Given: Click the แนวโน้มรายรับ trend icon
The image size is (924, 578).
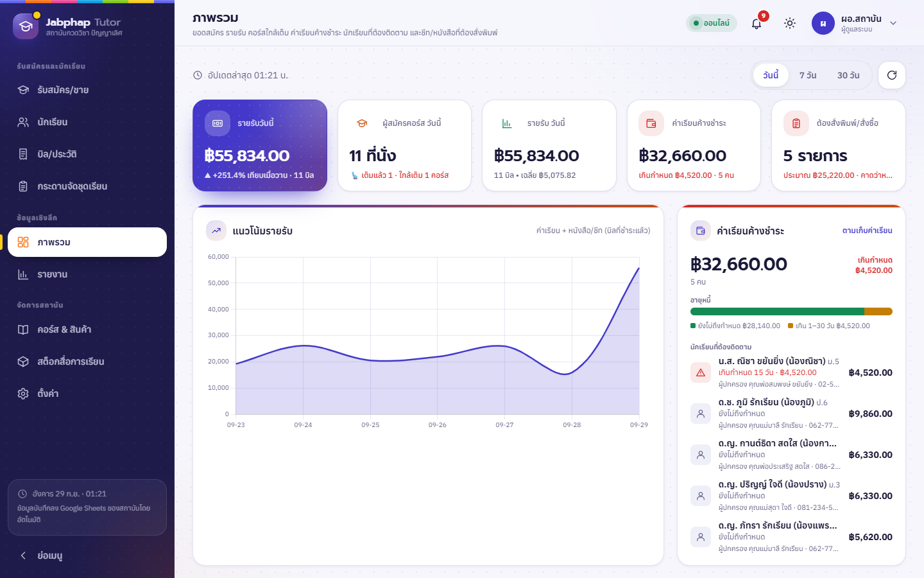Looking at the screenshot, I should click(x=216, y=231).
